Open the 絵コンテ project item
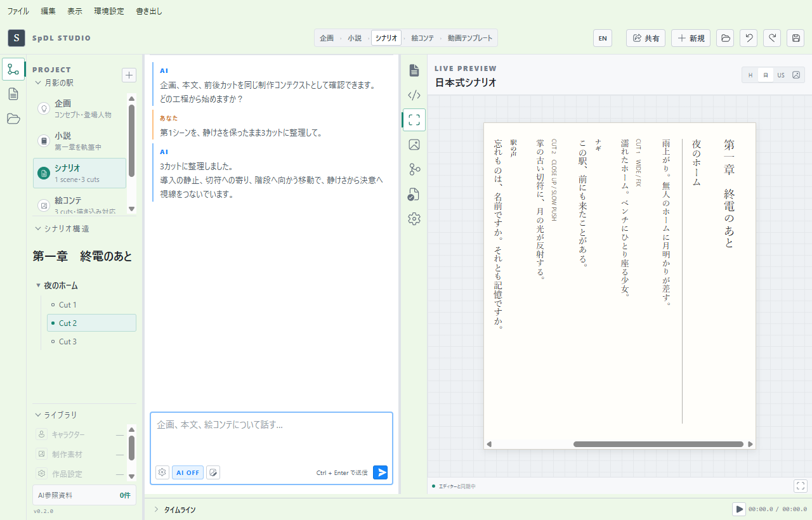Viewport: 812px width, 520px height. tap(79, 203)
